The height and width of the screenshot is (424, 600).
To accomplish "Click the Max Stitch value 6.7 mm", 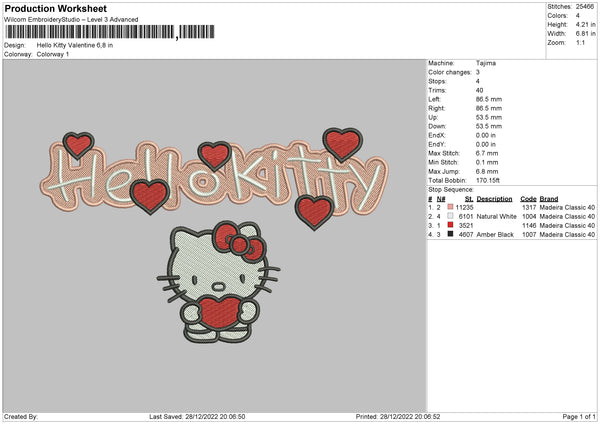I will 487,153.
